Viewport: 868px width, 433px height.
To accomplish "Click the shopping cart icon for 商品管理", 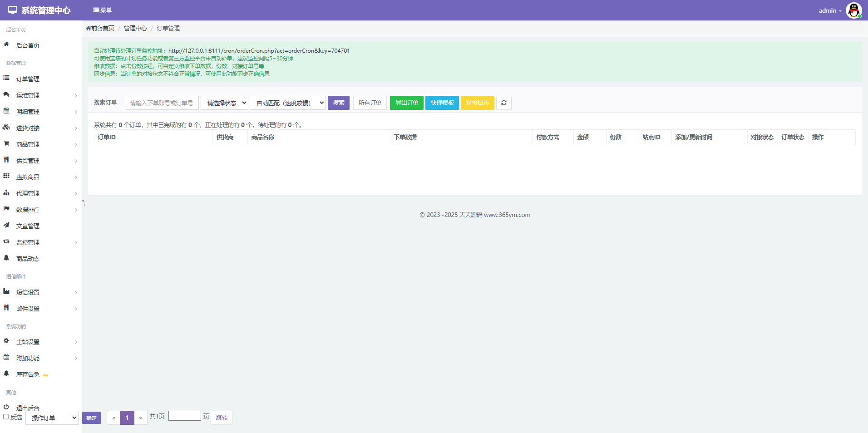I will [x=6, y=144].
